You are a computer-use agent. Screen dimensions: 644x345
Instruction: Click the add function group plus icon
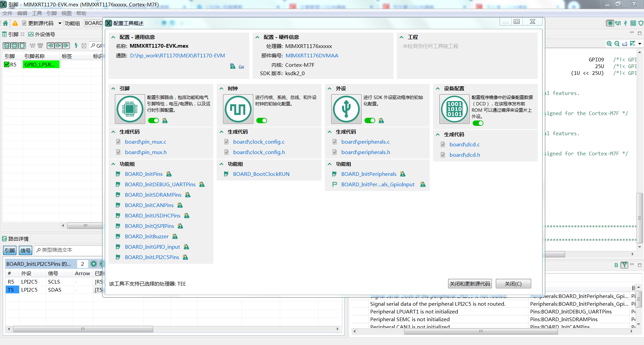94,264
